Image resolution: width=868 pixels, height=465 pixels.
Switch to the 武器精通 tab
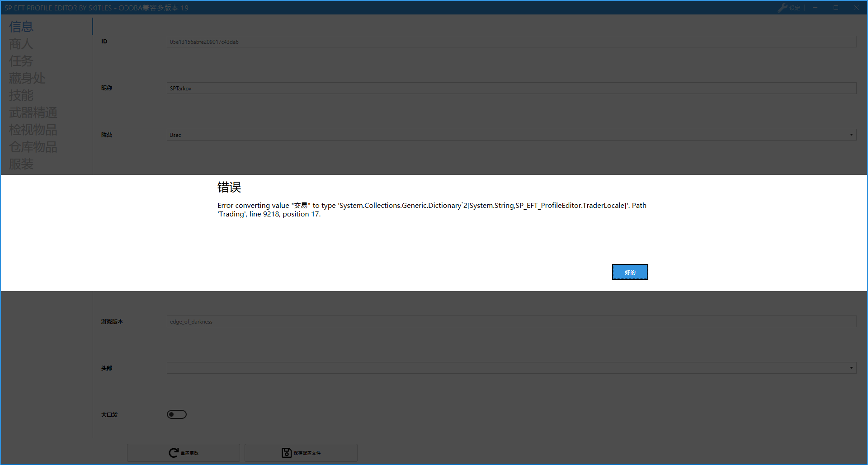point(33,113)
